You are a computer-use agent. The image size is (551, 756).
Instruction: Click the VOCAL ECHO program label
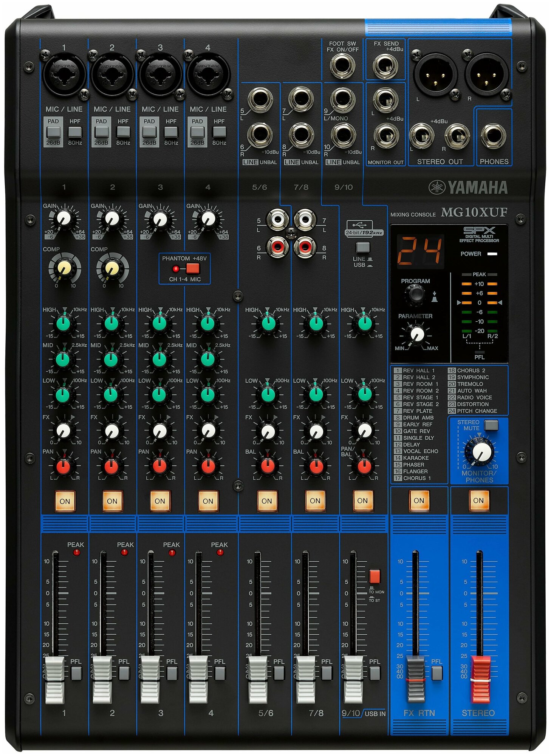coord(416,451)
